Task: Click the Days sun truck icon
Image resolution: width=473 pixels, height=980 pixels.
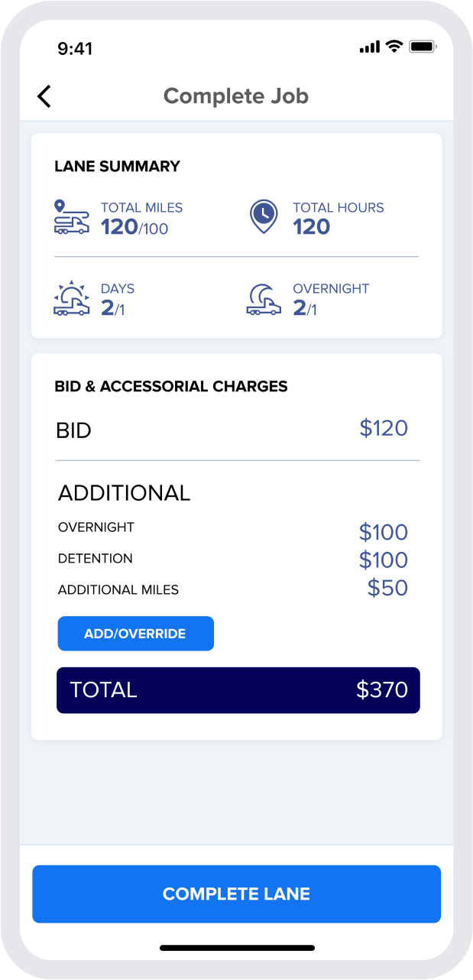Action: pos(71,299)
